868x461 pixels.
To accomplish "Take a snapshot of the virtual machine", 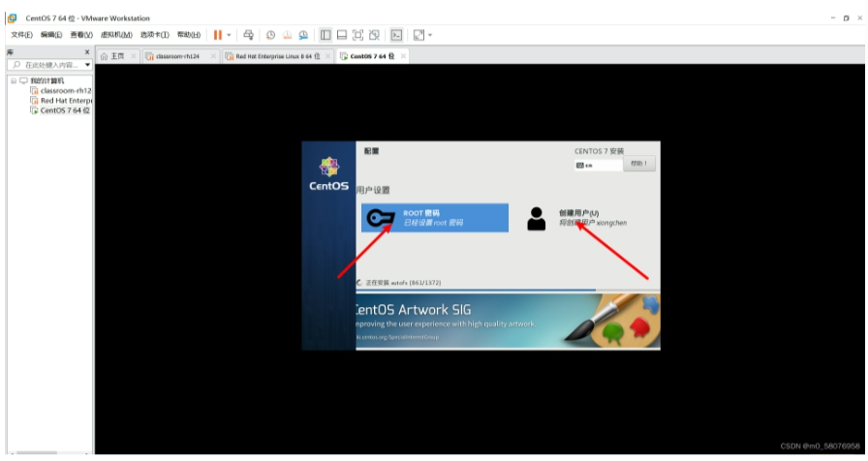I will (270, 35).
